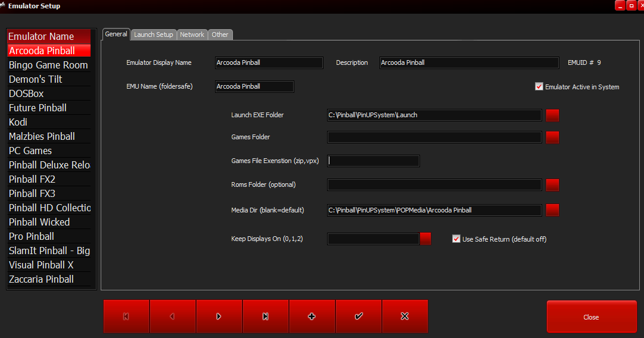Open the Network tab
The width and height of the screenshot is (644, 338).
(192, 35)
